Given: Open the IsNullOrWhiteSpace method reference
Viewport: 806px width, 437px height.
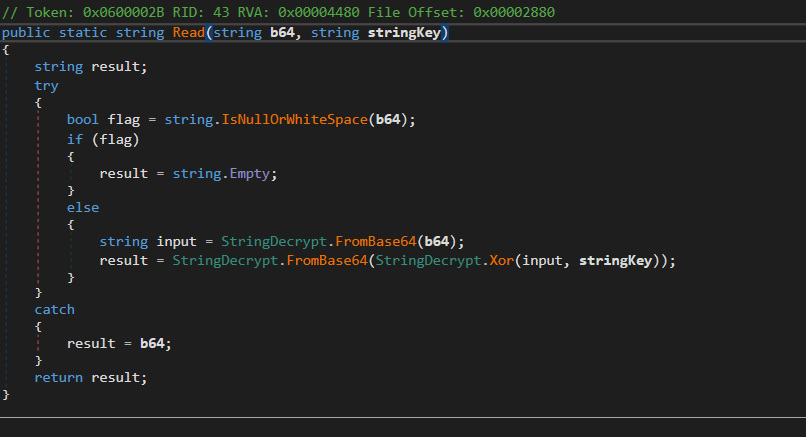Looking at the screenshot, I should click(295, 120).
